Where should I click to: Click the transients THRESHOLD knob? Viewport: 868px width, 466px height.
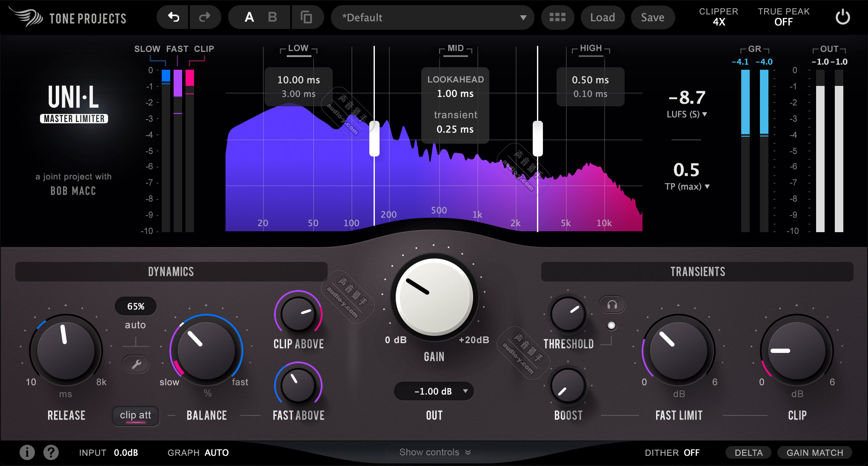(x=568, y=314)
